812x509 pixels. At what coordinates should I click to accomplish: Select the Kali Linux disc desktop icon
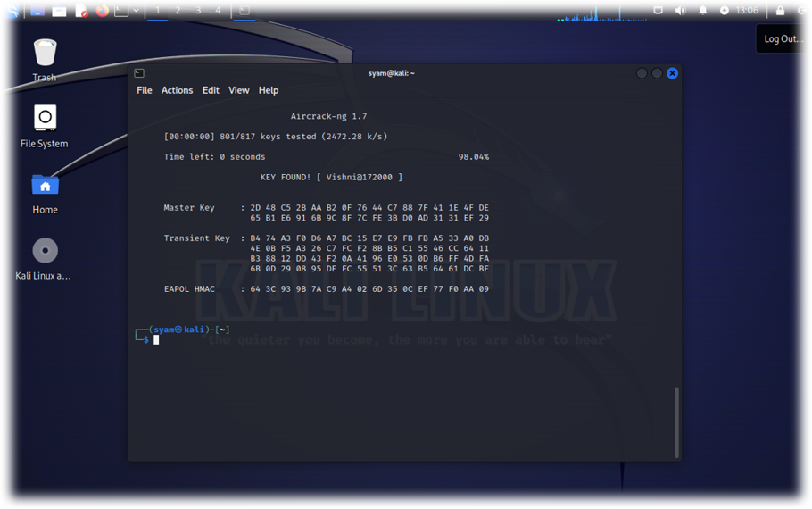coord(44,259)
